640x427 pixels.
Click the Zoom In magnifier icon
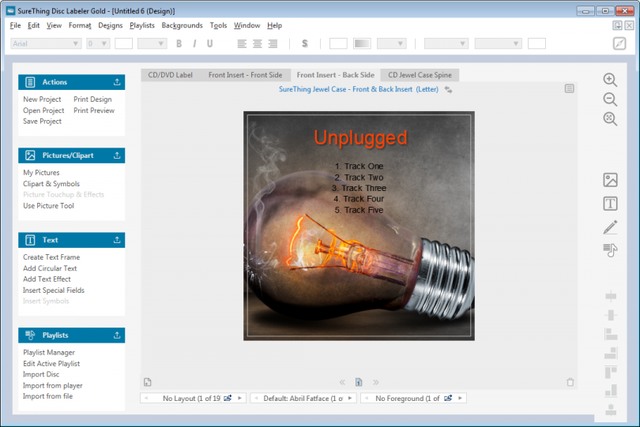610,80
